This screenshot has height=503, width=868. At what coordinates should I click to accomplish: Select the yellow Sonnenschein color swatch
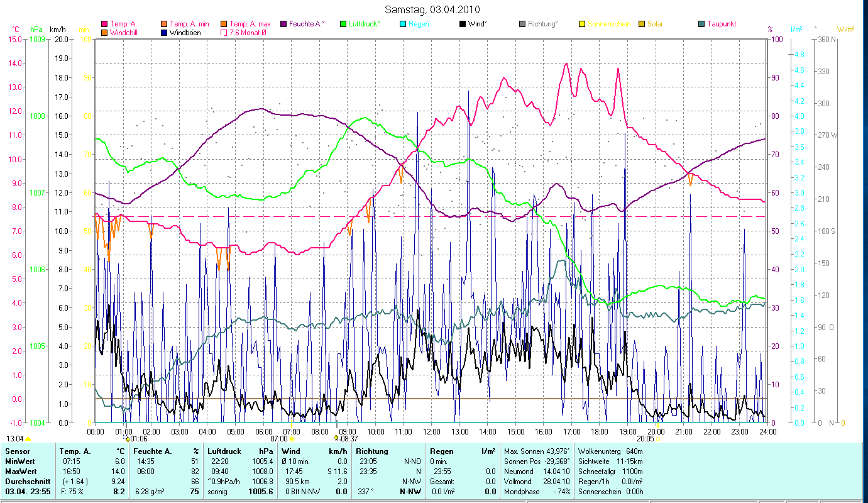click(x=582, y=24)
